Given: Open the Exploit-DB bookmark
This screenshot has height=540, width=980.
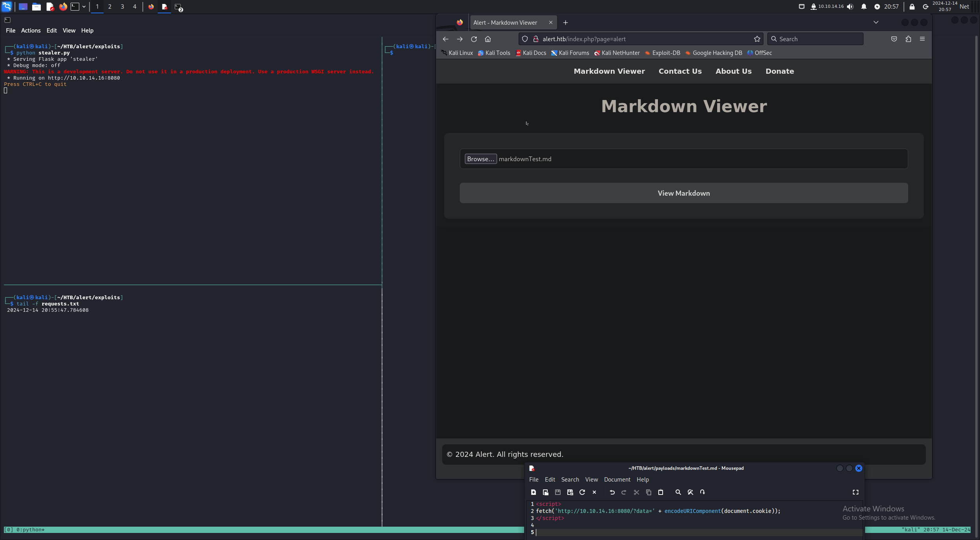Looking at the screenshot, I should [663, 53].
